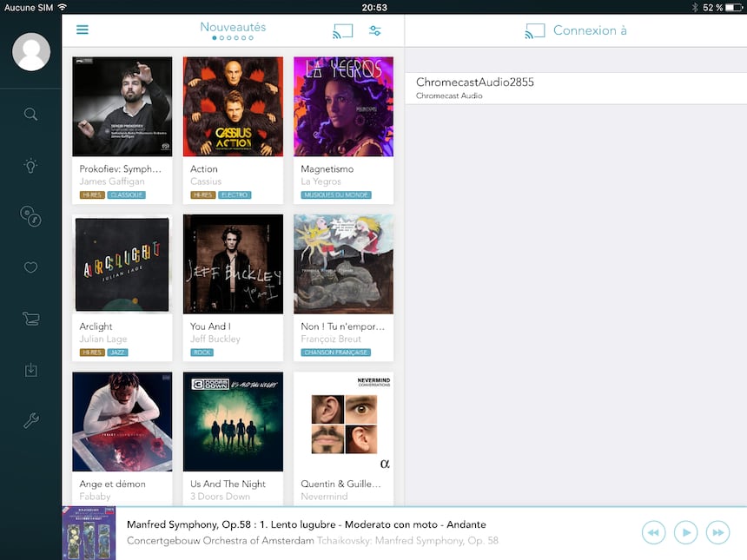Open the Ange et démon album cover
This screenshot has height=560, width=747.
click(x=122, y=422)
